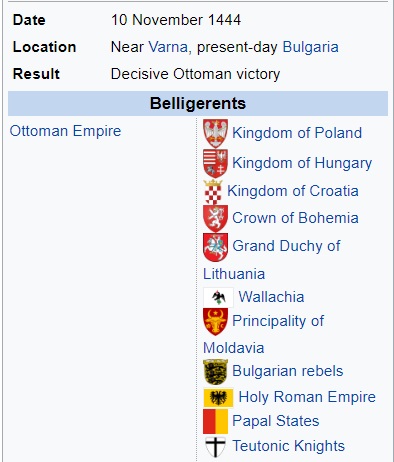
Task: Follow the Holy Roman Empire link
Action: [307, 397]
